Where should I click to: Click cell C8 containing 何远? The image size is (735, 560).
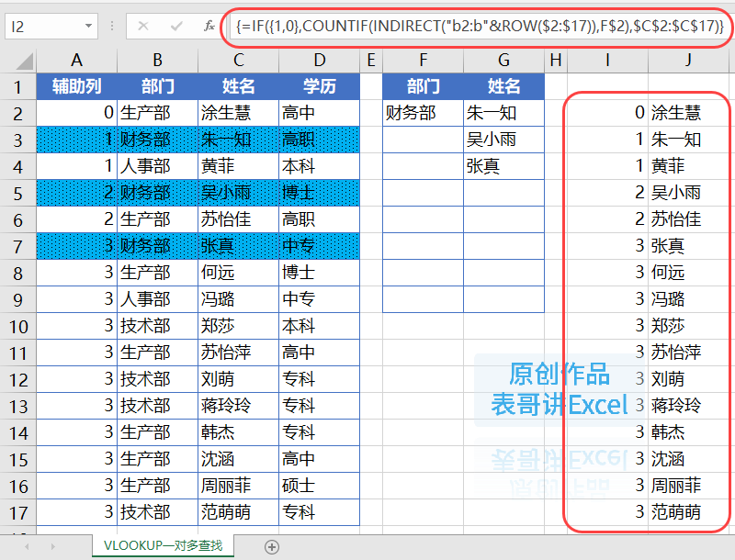pos(239,273)
